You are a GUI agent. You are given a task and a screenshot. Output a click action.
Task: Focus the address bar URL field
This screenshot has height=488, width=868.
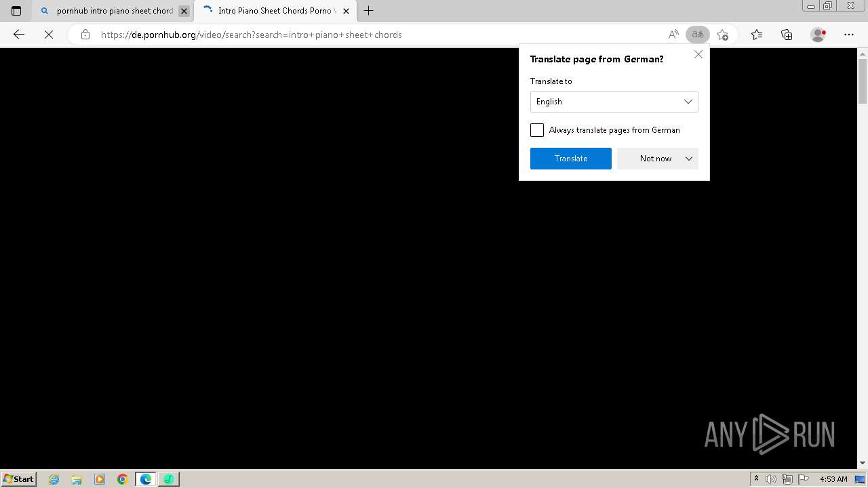[x=380, y=35]
